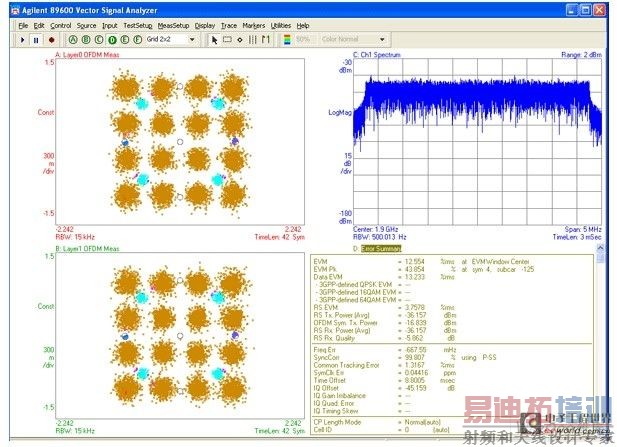Open the MeasSetup menu

click(x=173, y=26)
